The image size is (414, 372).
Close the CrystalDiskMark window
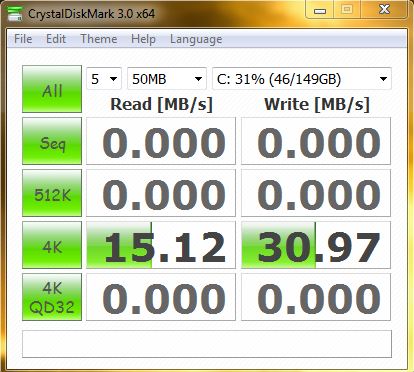tap(384, 9)
